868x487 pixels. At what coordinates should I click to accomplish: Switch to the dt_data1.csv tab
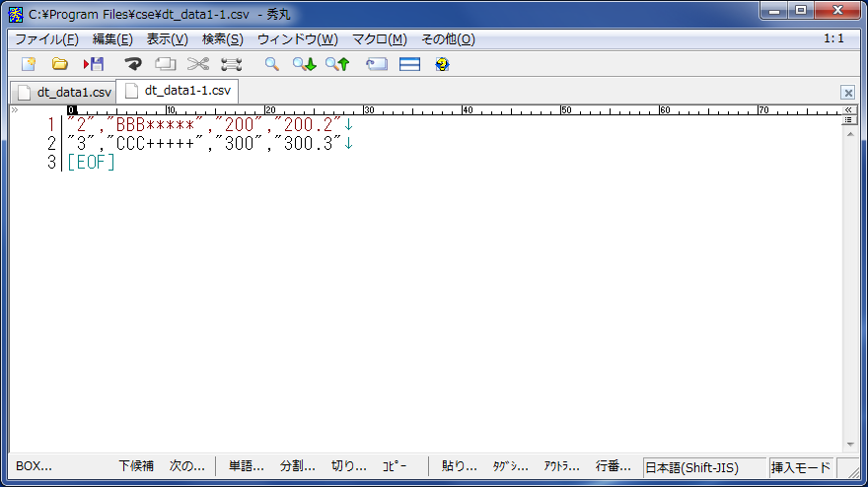click(x=64, y=93)
